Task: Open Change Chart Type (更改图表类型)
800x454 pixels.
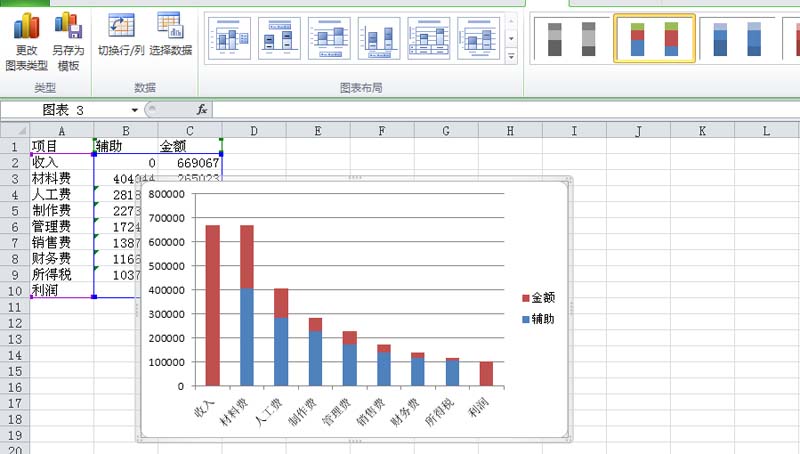Action: click(26, 42)
